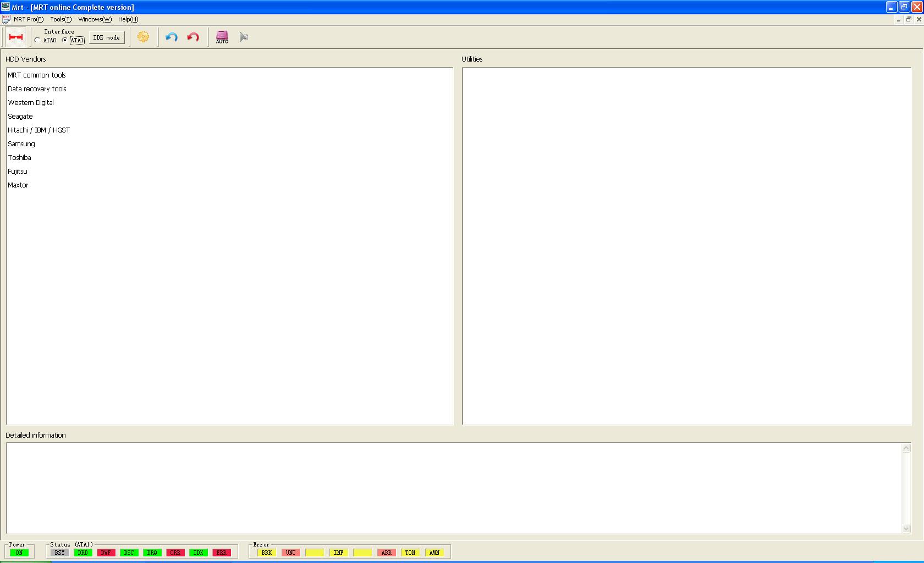Click the Mrt application icon in title bar
Screen dimensions: 924x563
coord(5,7)
